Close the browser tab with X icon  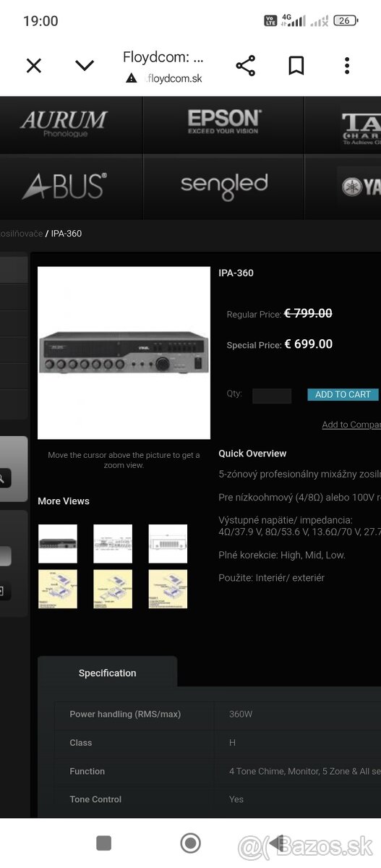33,66
